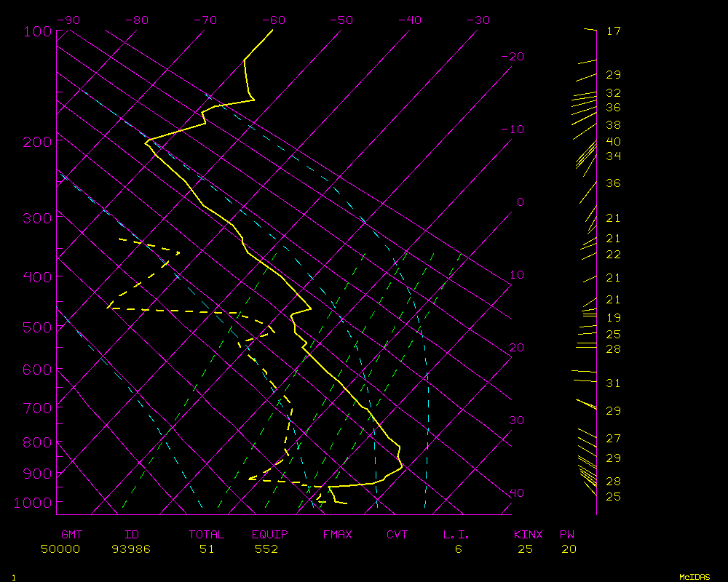Screen dimensions: 728x582
Task: Select the L.I. value 6
Action: [x=459, y=549]
